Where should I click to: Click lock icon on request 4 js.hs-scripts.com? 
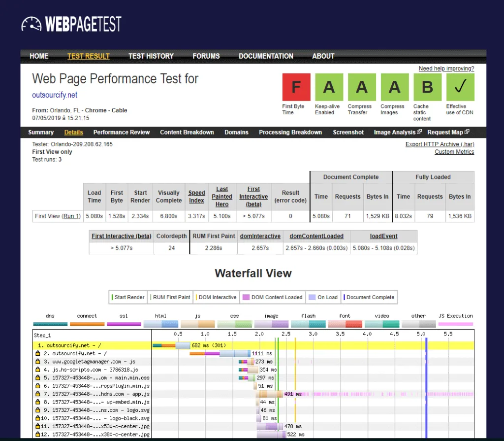click(x=37, y=369)
